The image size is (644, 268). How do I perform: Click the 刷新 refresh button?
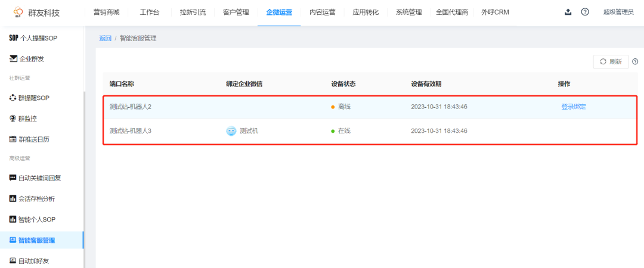[611, 61]
